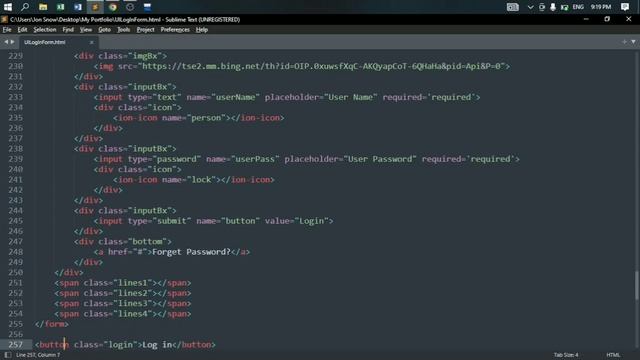This screenshot has width=640, height=360.
Task: Open the Preferences menu
Action: (175, 29)
